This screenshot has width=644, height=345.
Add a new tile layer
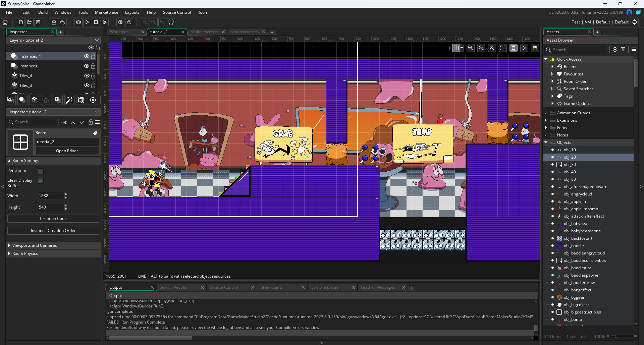point(34,100)
